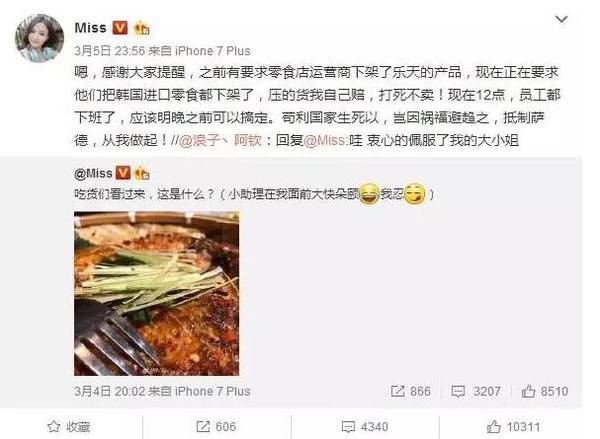
Task: Open the post options chevron menu
Action: [561, 19]
